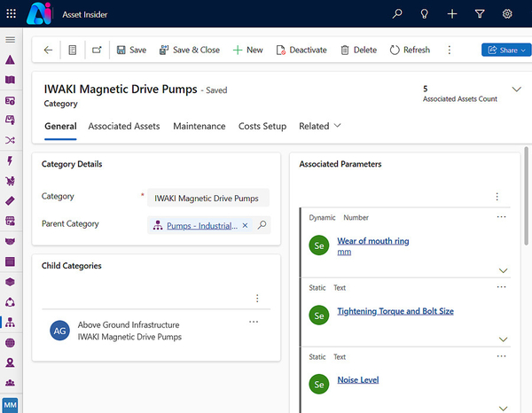Click the lightbulb assistant icon
The height and width of the screenshot is (413, 532).
425,14
